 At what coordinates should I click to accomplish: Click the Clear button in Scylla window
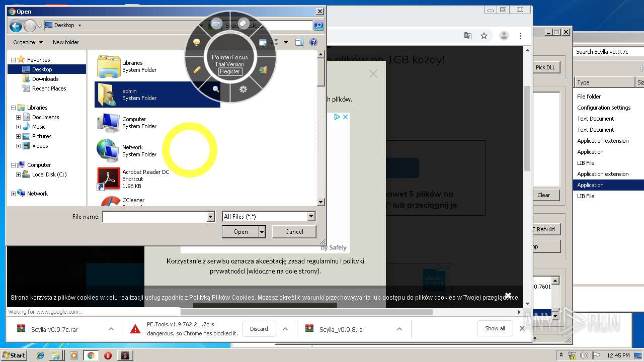544,195
